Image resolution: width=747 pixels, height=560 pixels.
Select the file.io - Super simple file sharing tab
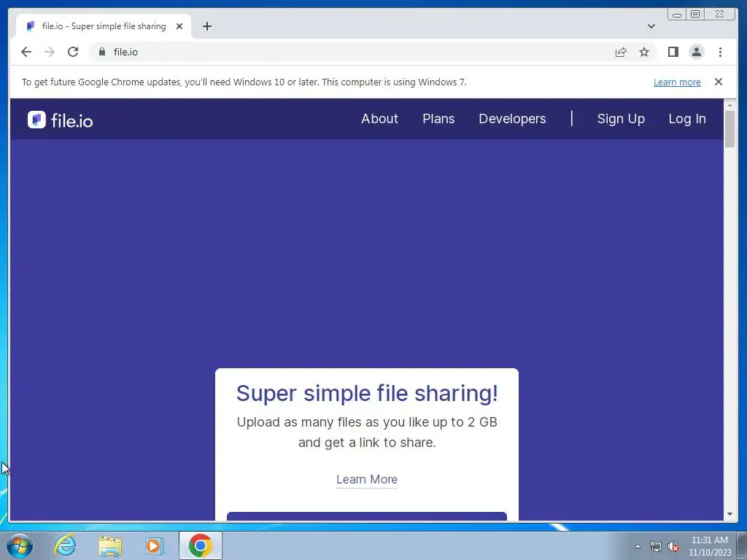click(104, 26)
